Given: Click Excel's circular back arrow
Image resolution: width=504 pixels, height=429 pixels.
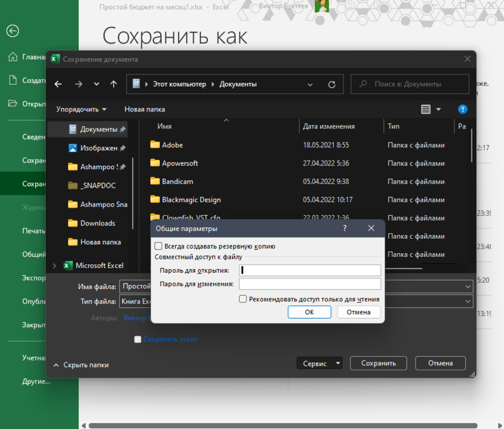Looking at the screenshot, I should point(12,32).
